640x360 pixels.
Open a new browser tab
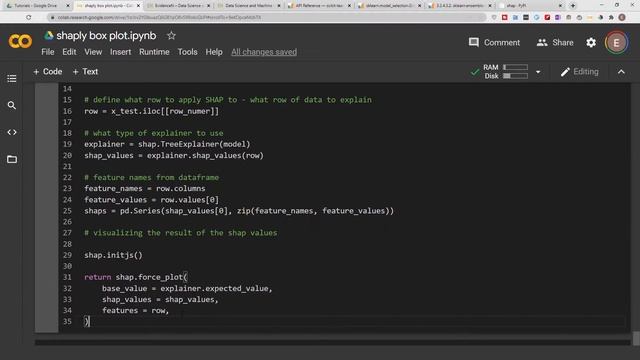click(x=573, y=6)
